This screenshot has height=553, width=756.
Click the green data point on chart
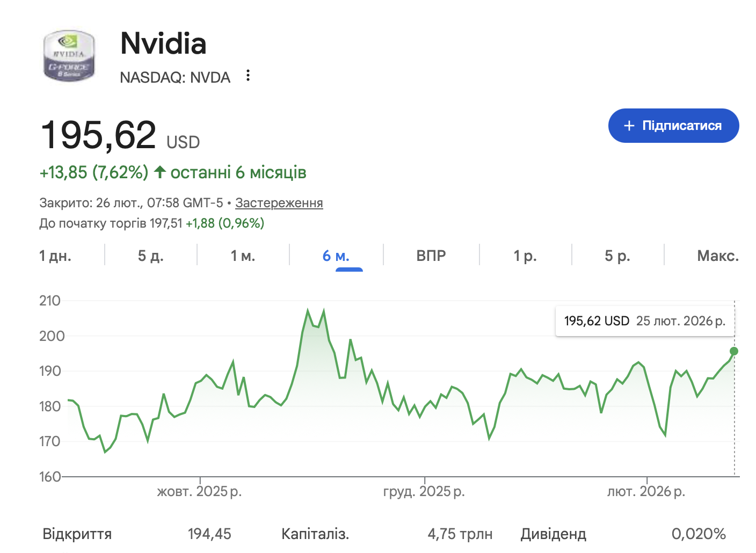(734, 351)
